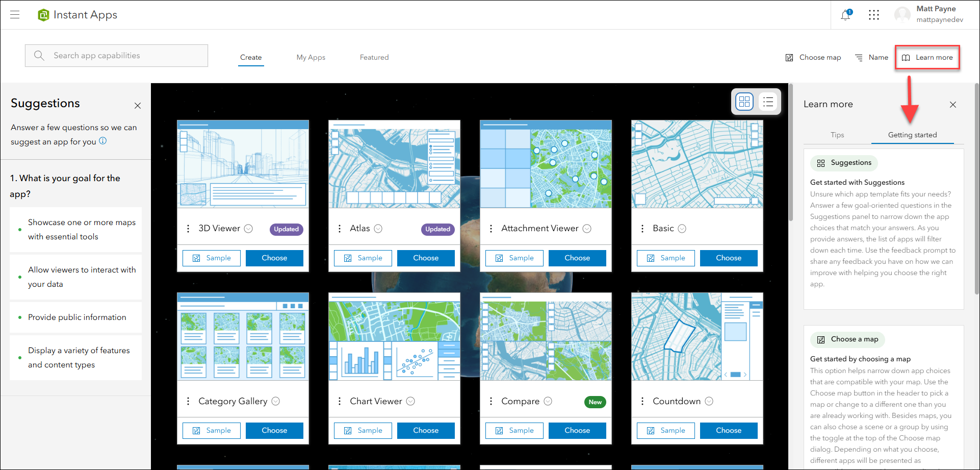Select Allow viewers to interact goal
This screenshot has width=980, height=470.
(75, 277)
